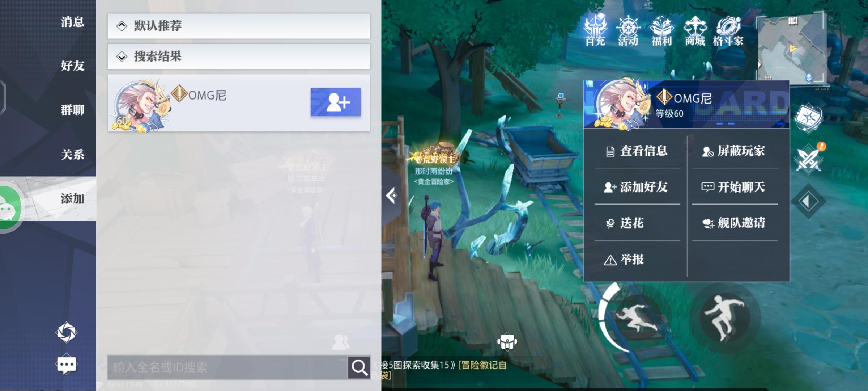Tap the diamond-shaped left arrow on right edge
868x391 pixels.
pos(808,201)
